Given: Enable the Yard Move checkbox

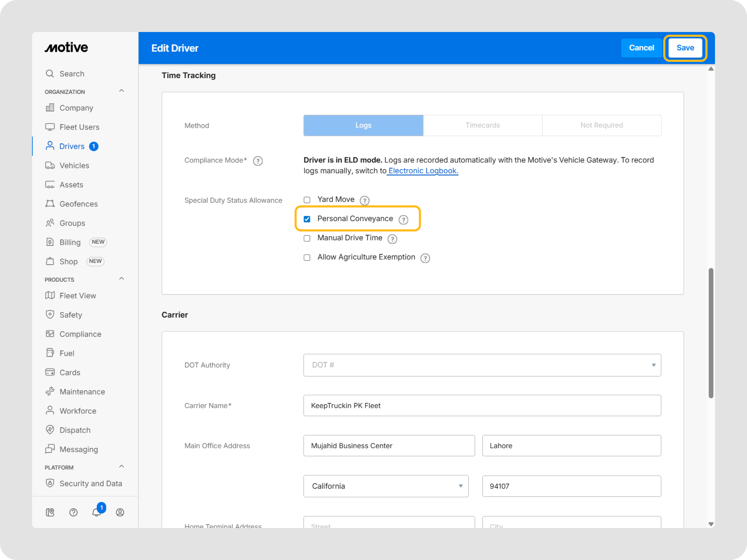Looking at the screenshot, I should coord(307,200).
